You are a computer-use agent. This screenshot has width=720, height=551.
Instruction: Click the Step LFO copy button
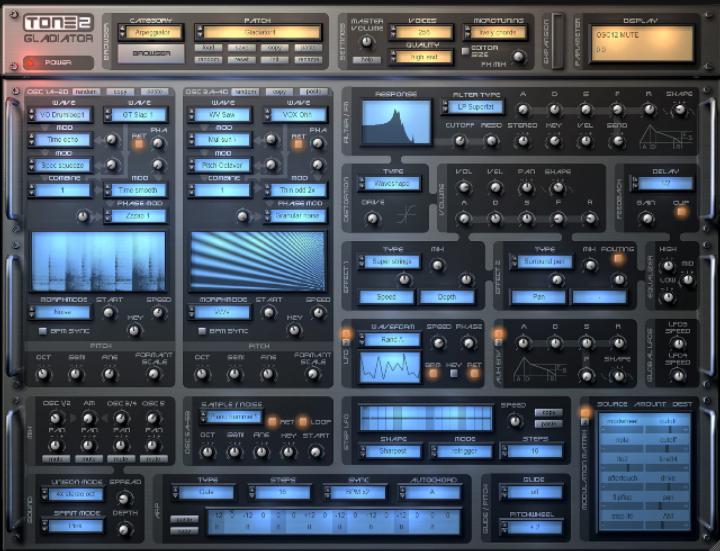pos(548,412)
